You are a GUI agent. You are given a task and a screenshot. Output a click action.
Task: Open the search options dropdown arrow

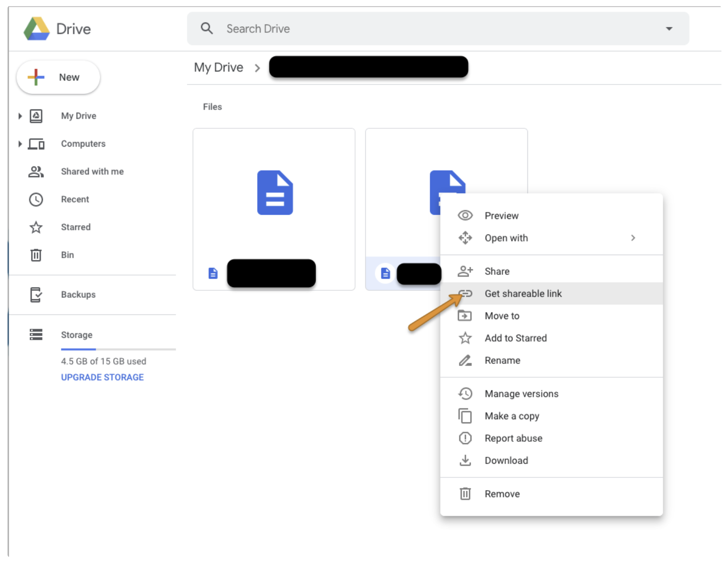[669, 29]
